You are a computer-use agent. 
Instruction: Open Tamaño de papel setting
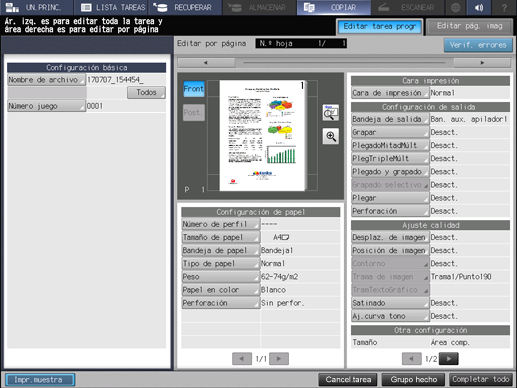pyautogui.click(x=220, y=237)
